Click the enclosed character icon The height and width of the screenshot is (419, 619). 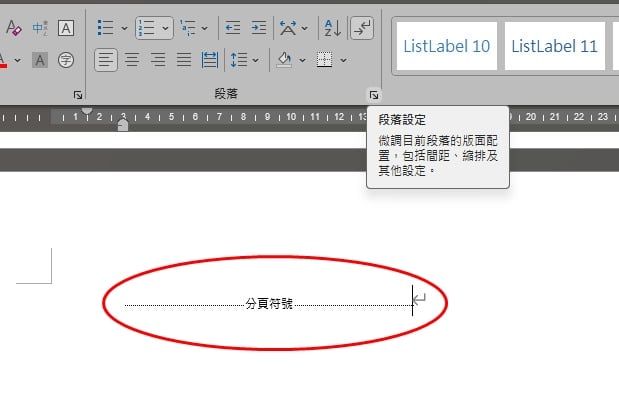66,60
